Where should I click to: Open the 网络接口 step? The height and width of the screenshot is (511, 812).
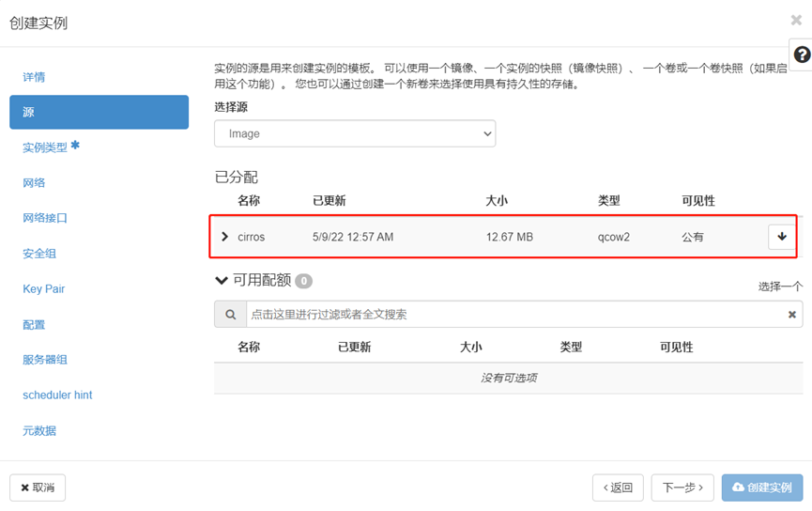[x=45, y=218]
